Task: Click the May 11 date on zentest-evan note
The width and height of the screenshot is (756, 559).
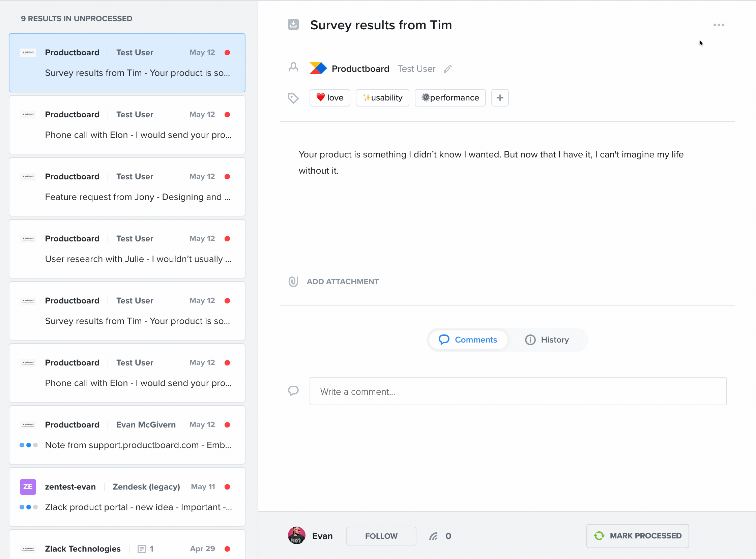Action: point(203,487)
